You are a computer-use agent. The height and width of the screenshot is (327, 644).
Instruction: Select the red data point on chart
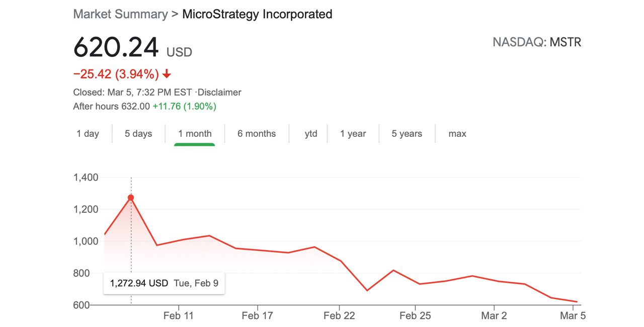[x=131, y=198]
